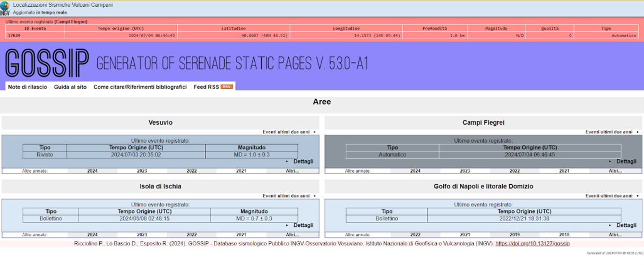
Task: Click latitude value 40.8087 in the banner
Action: point(264,36)
